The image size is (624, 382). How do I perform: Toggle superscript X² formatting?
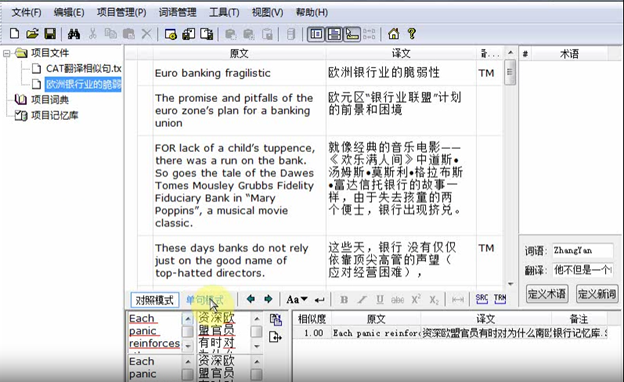416,300
